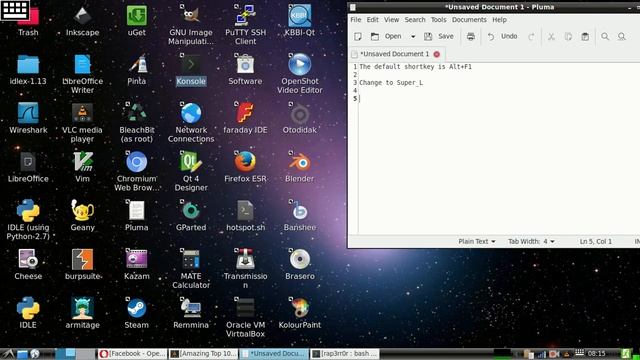
Task: Launch Wireshark desktop icon
Action: click(x=28, y=118)
